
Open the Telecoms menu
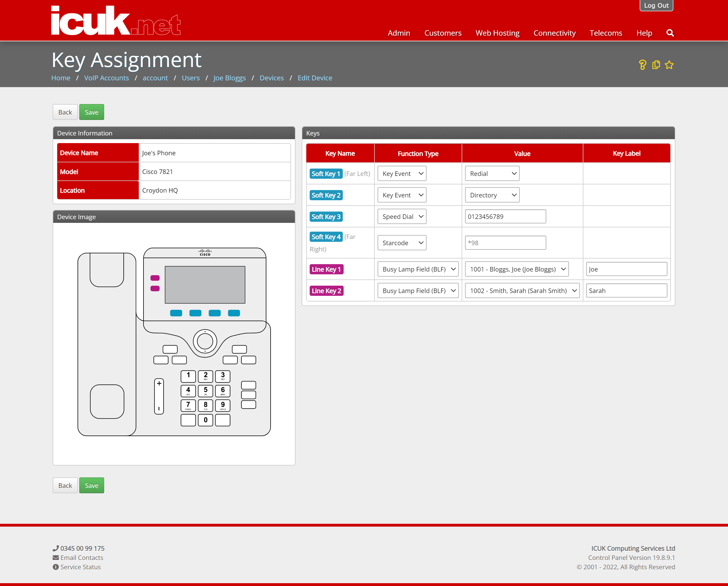605,33
